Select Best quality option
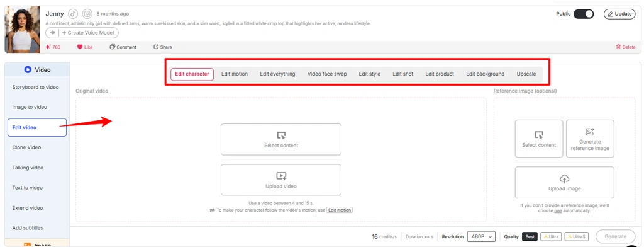The height and width of the screenshot is (247, 644). pyautogui.click(x=530, y=236)
